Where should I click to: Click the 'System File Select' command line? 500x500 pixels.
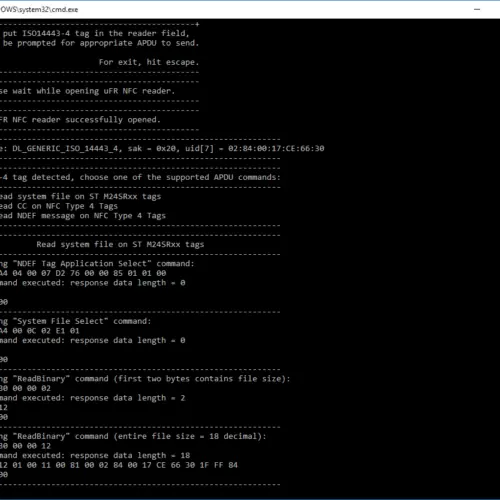[x=75, y=321]
